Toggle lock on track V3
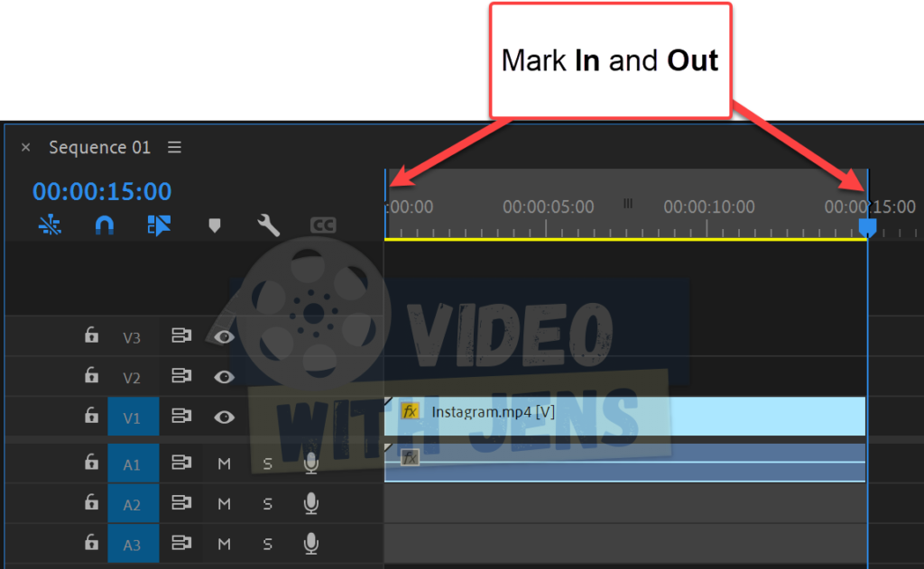This screenshot has width=924, height=569. pyautogui.click(x=91, y=335)
